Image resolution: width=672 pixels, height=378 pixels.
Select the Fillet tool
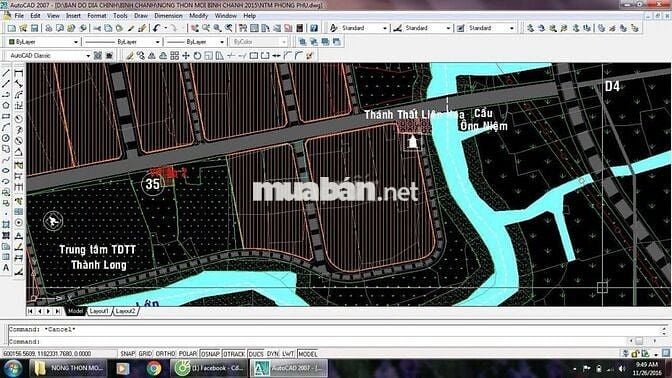299,56
